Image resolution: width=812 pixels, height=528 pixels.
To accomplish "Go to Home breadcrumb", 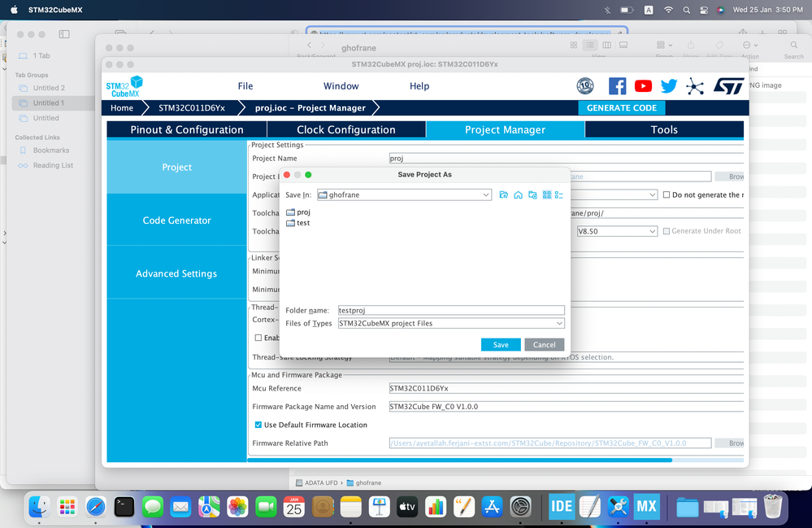I will point(122,107).
